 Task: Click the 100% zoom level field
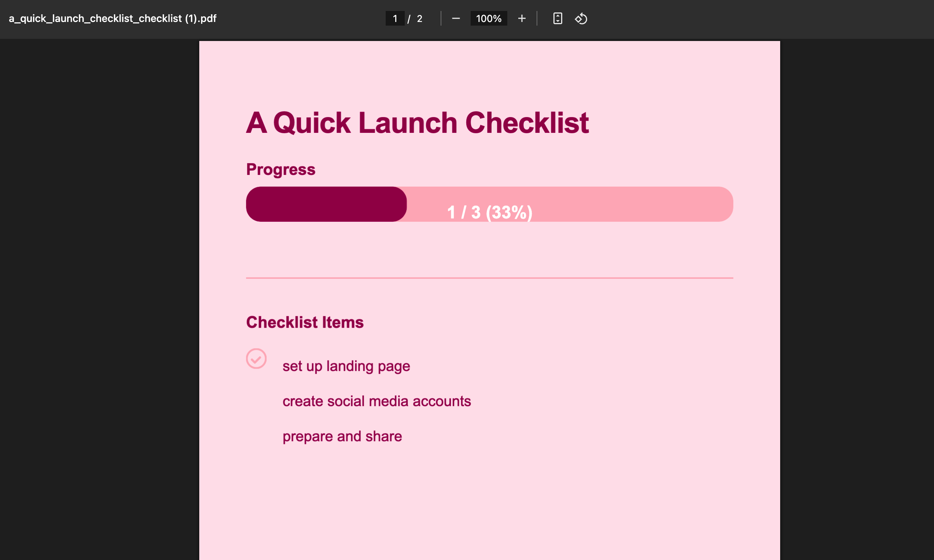click(x=489, y=19)
